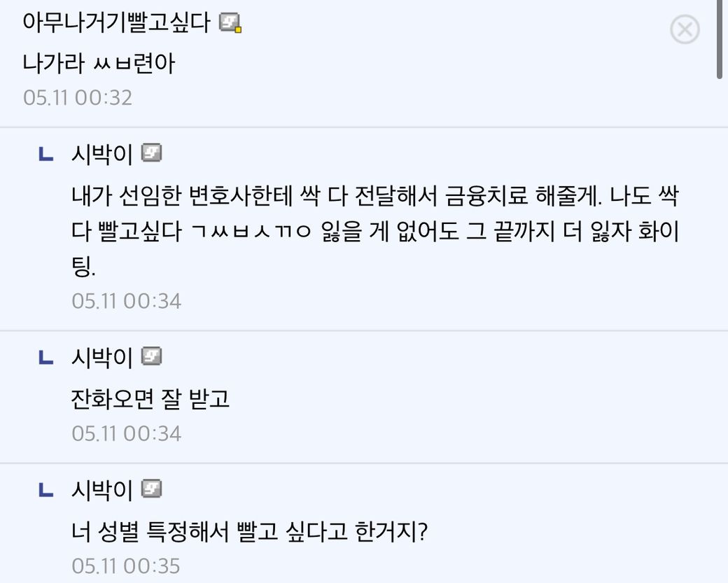Click profile icon beside 시박이 above 잔화오면 reply

tap(152, 357)
